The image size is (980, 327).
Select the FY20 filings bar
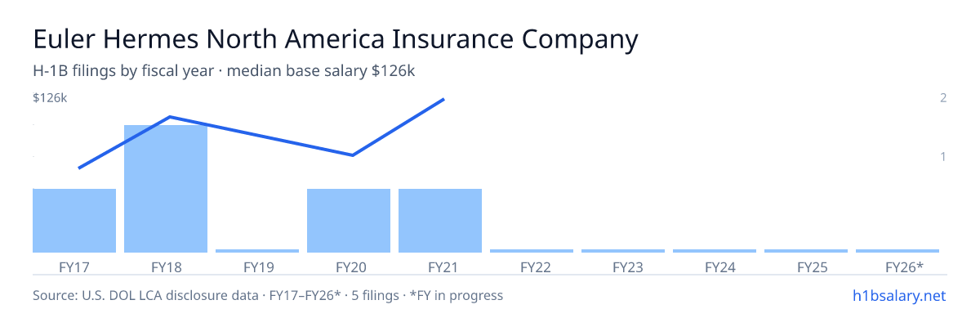(349, 221)
